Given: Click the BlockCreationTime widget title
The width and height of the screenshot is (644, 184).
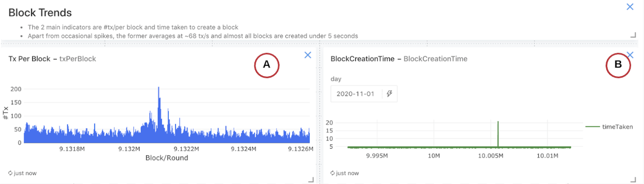Looking at the screenshot, I should pyautogui.click(x=362, y=59).
